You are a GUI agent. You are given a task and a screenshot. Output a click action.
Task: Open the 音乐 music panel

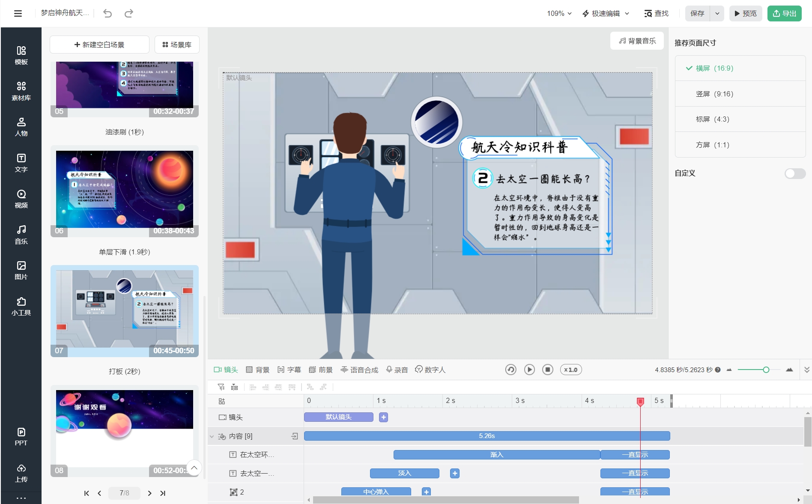21,235
